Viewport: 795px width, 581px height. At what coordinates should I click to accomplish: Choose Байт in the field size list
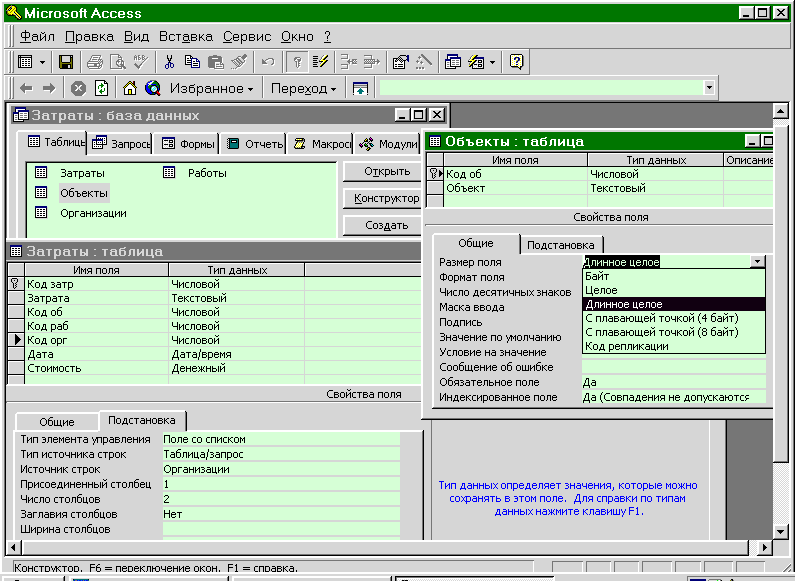click(674, 276)
